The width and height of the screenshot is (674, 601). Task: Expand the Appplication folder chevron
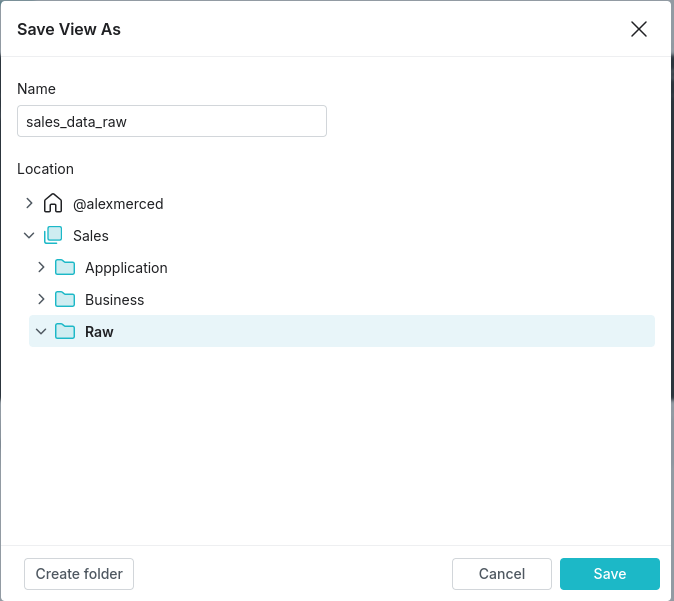41,267
